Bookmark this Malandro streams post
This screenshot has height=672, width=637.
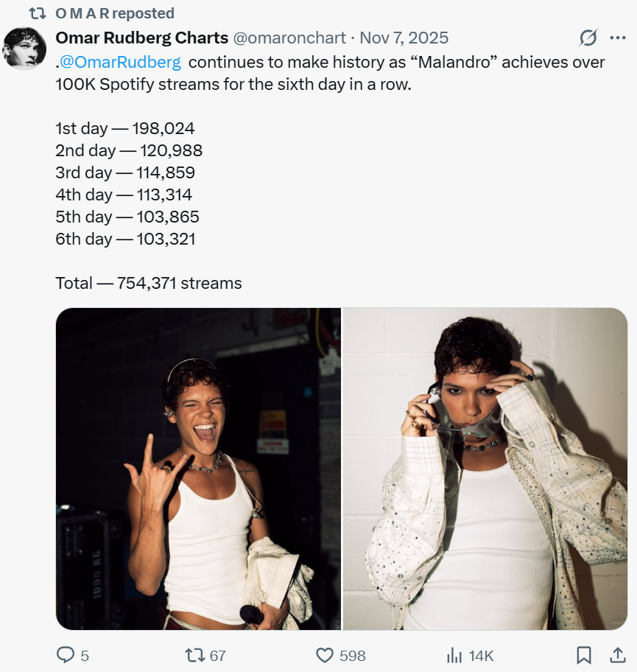[584, 655]
